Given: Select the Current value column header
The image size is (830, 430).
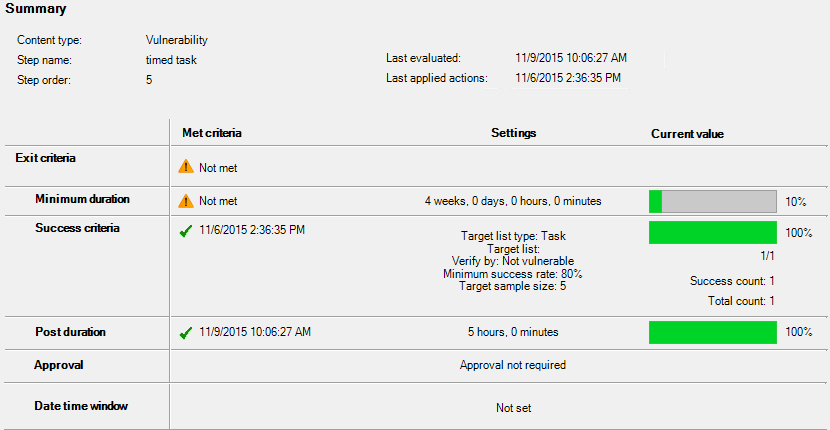Looking at the screenshot, I should tap(687, 134).
